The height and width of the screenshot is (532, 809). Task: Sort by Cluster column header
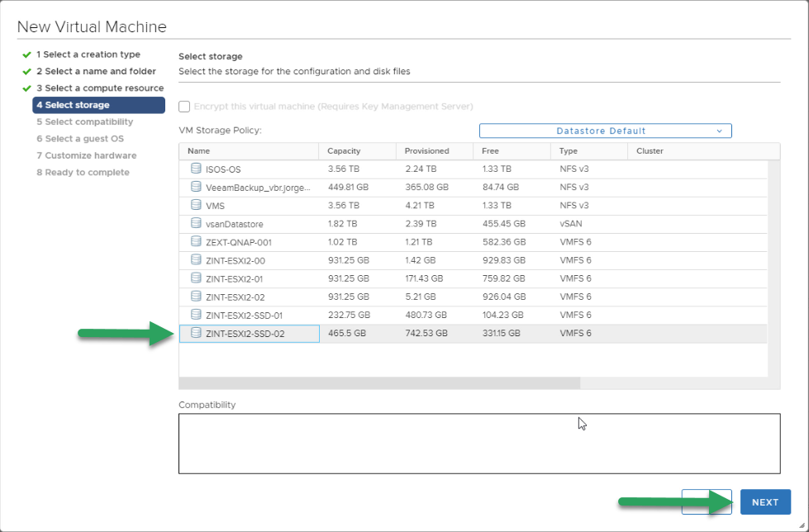704,151
